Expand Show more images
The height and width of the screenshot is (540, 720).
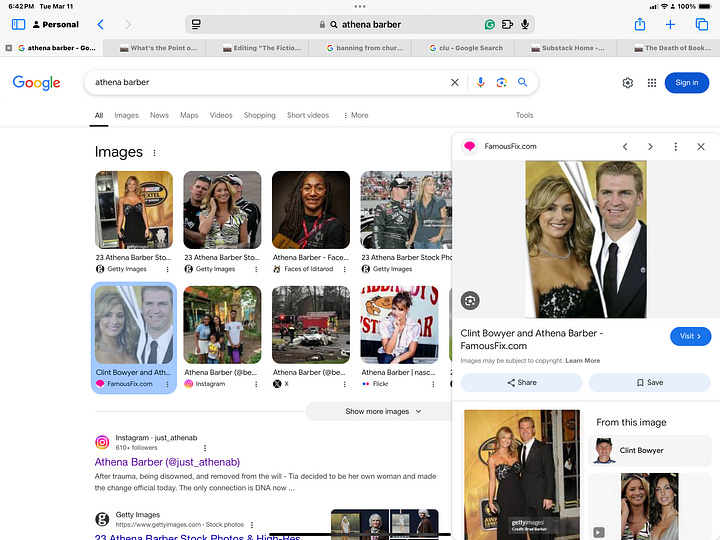pos(383,411)
